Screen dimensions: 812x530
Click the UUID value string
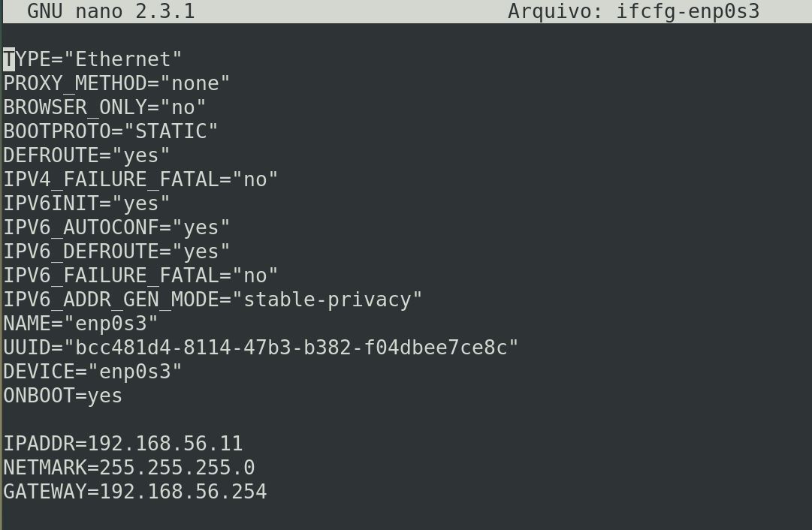[x=291, y=348]
